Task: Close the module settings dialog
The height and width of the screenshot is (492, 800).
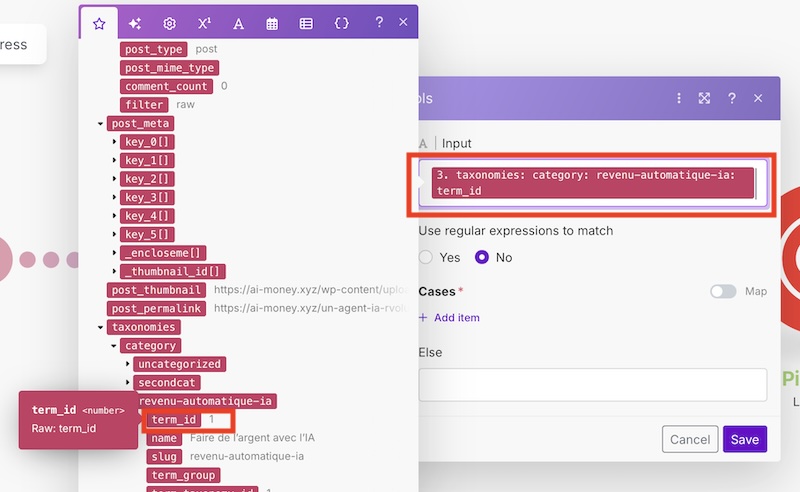Action: click(758, 98)
